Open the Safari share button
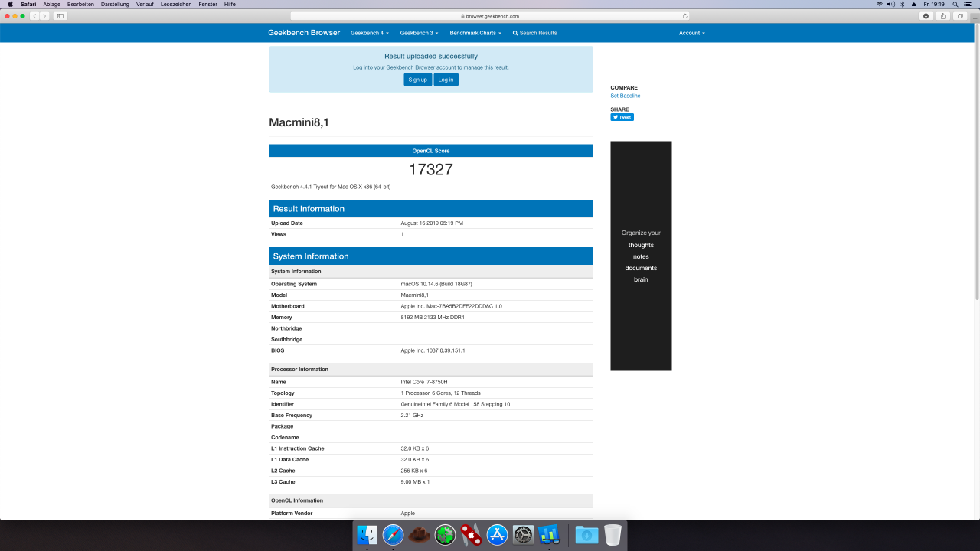This screenshot has width=980, height=551. point(943,15)
